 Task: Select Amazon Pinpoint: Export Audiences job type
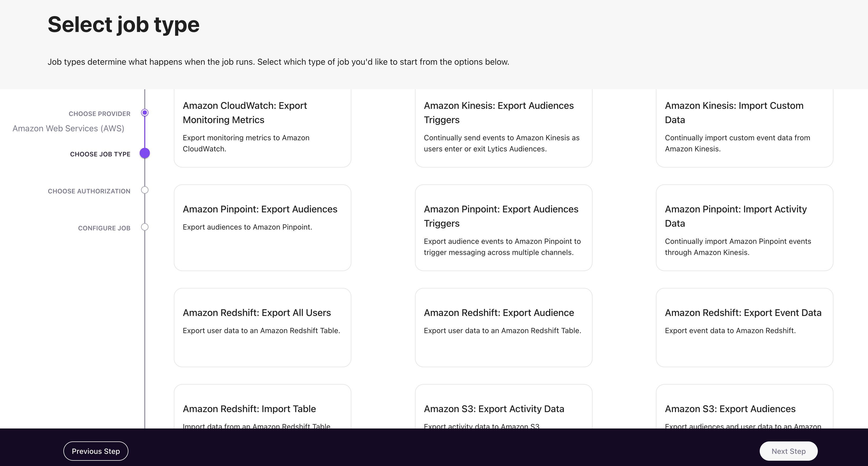coord(263,227)
